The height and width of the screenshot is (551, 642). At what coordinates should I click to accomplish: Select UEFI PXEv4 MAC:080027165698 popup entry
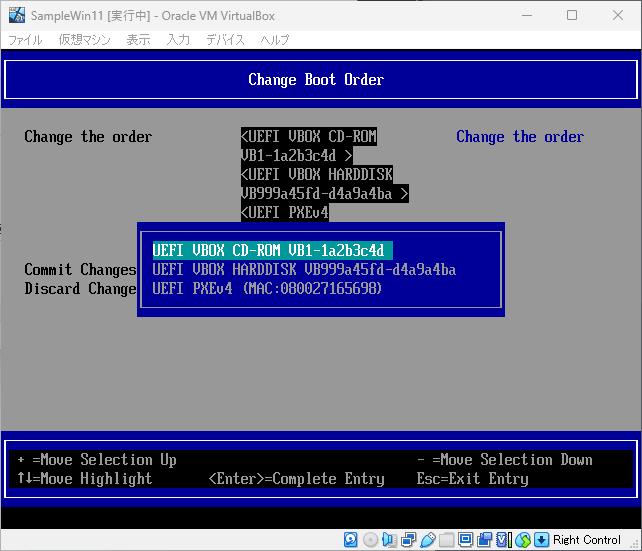click(267, 288)
